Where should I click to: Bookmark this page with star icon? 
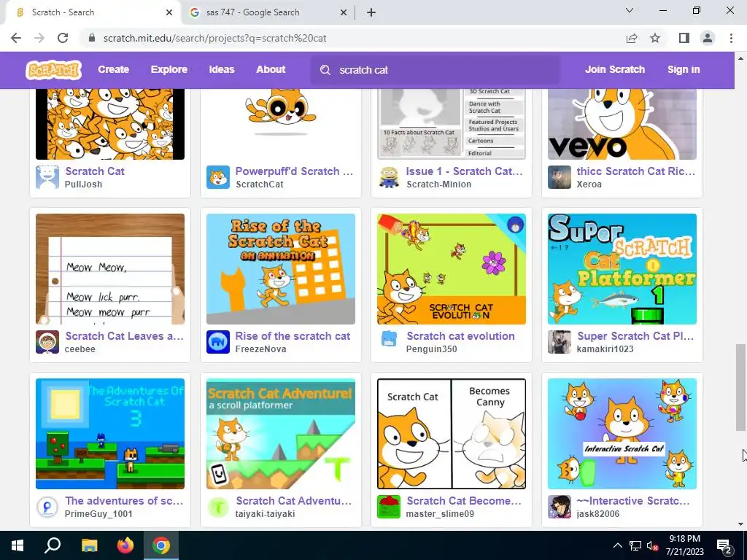[x=655, y=38]
